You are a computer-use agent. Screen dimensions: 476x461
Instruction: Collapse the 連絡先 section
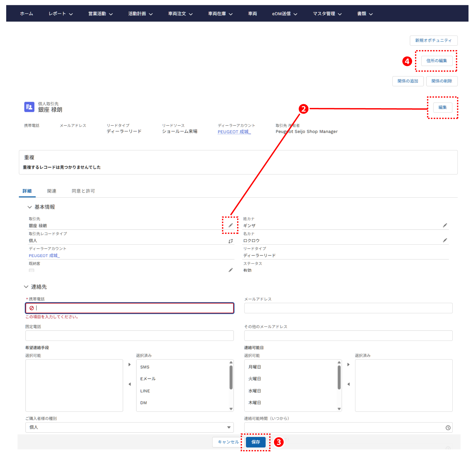[26, 287]
